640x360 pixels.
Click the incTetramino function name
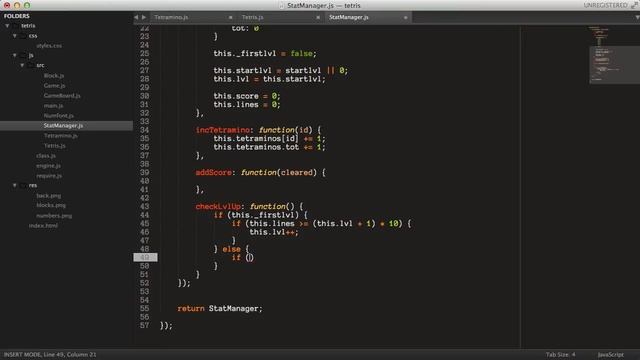tap(222, 130)
